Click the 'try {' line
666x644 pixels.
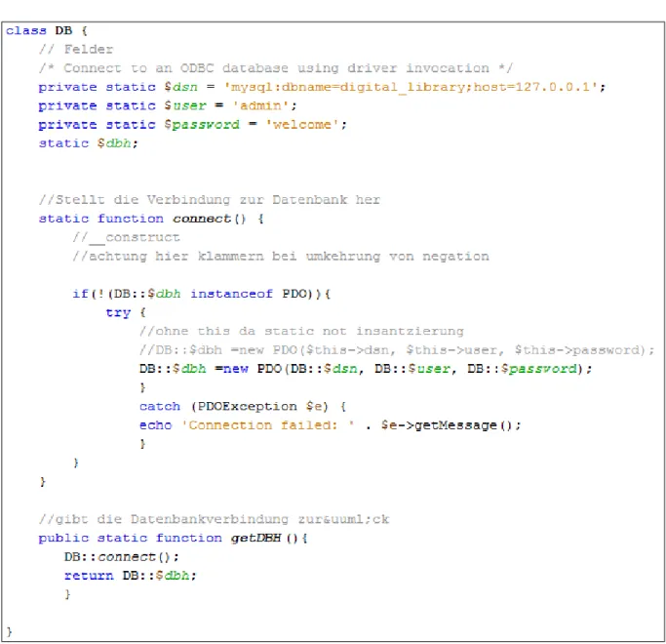126,313
